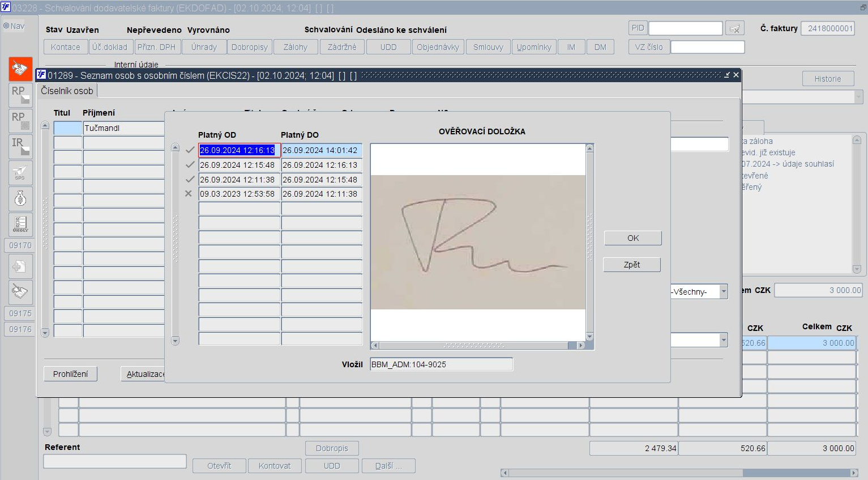Open the -Všechny- dropdown
Screen dimensions: 868x480
tap(723, 291)
